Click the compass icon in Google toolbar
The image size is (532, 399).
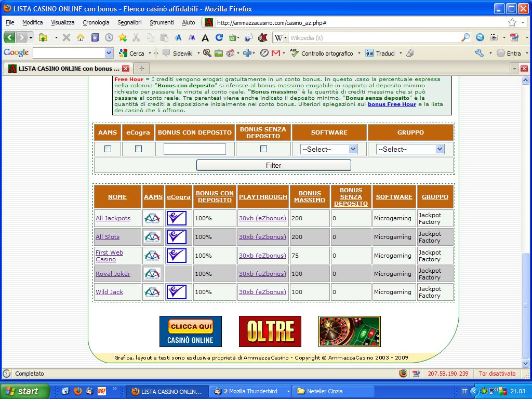pyautogui.click(x=264, y=53)
